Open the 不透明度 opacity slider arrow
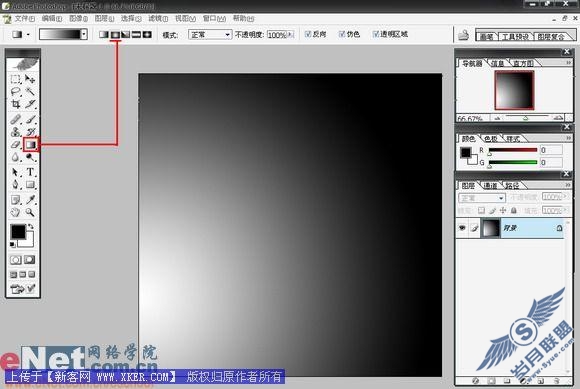Screen dimensions: 580x389 click(291, 35)
